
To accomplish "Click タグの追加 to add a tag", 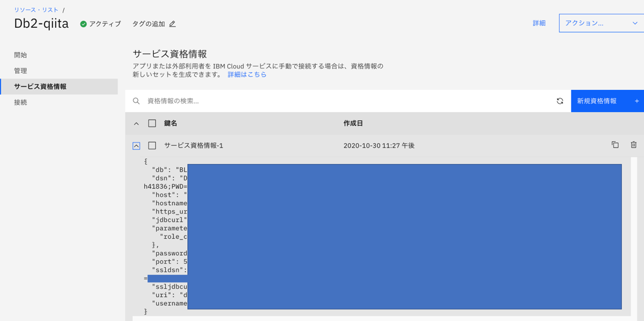I will [149, 24].
